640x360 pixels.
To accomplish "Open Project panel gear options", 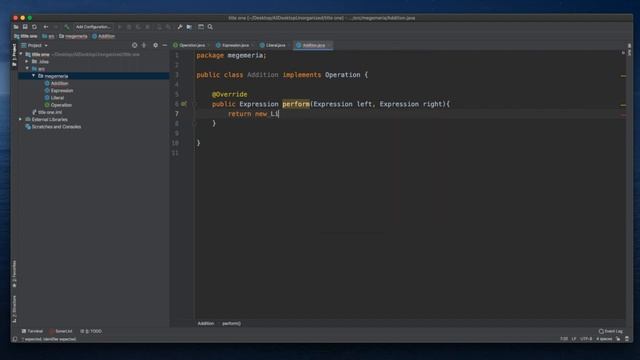I will [156, 45].
